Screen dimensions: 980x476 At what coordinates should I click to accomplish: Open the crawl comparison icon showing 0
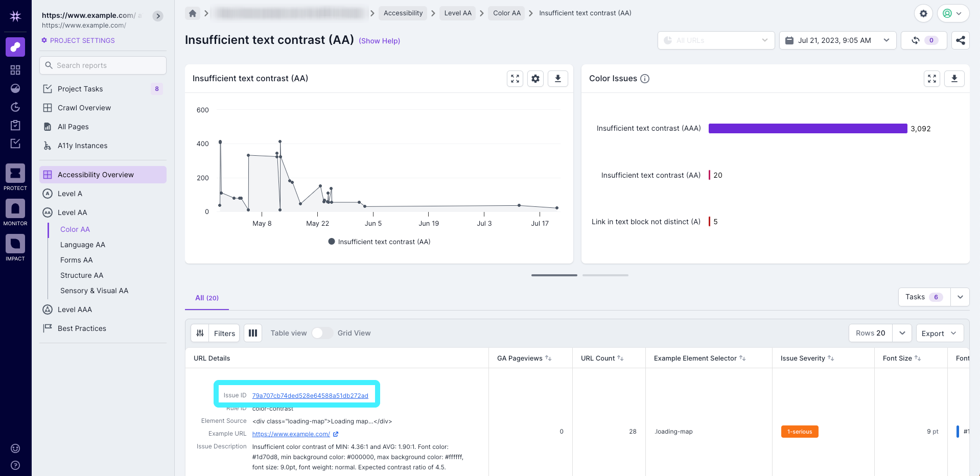(x=924, y=40)
